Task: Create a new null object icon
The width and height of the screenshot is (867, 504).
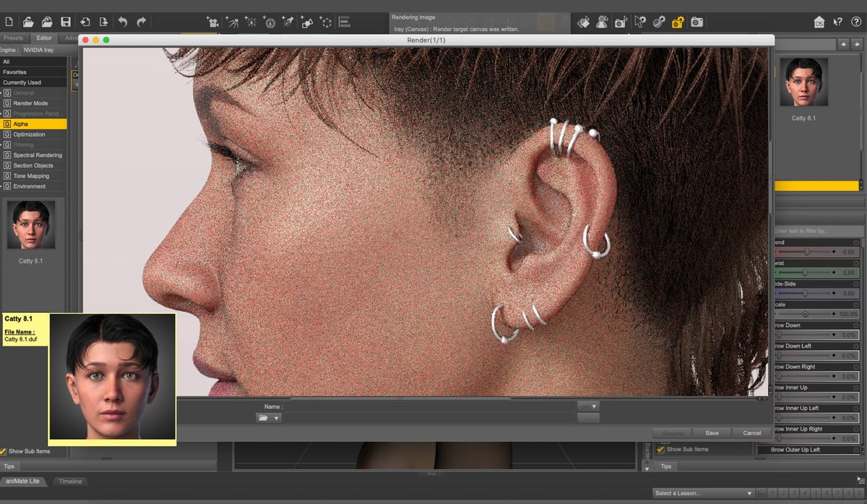Action: coord(326,22)
